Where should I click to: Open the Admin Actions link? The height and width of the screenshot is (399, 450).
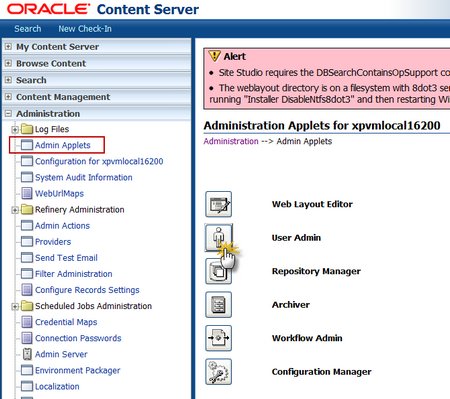[x=62, y=225]
